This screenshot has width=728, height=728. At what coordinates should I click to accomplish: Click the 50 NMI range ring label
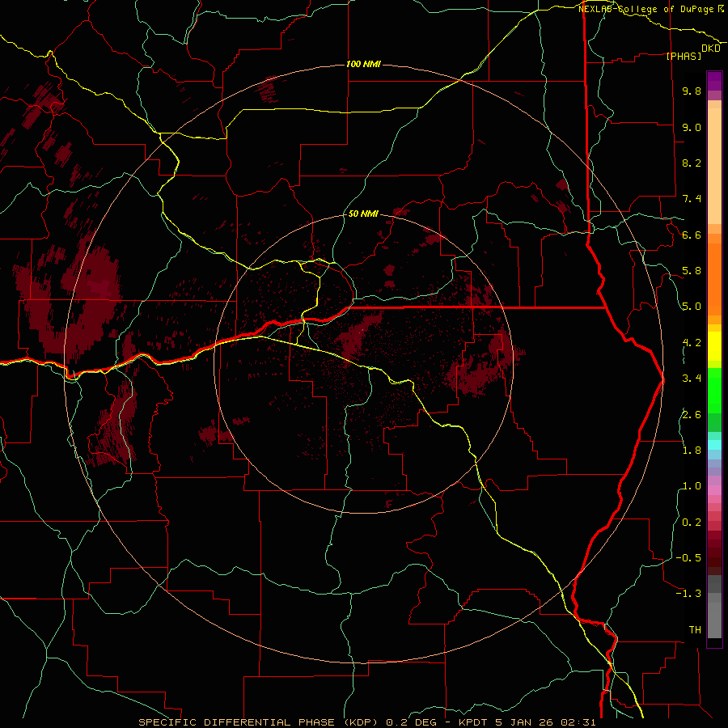(363, 214)
